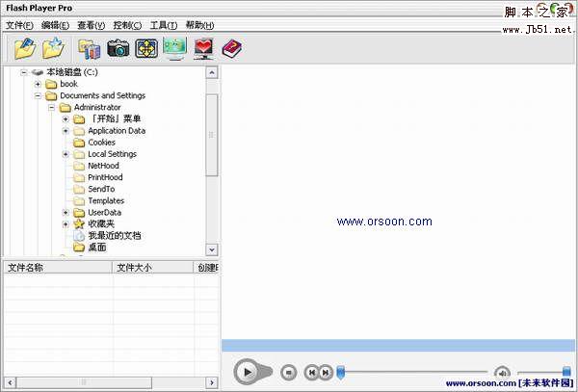Select the 我最近的文档 item

coord(115,236)
